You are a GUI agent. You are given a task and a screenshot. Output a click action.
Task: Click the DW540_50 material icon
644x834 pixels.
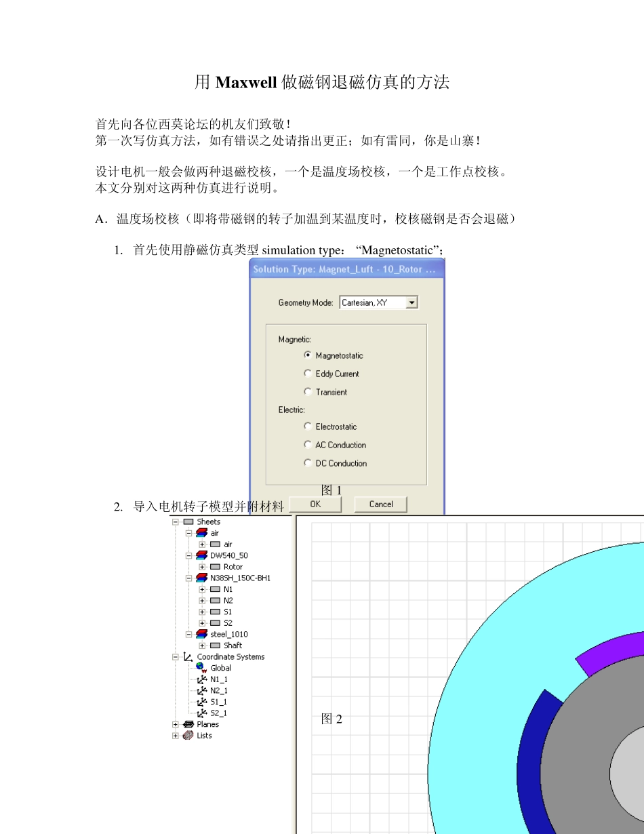[201, 555]
